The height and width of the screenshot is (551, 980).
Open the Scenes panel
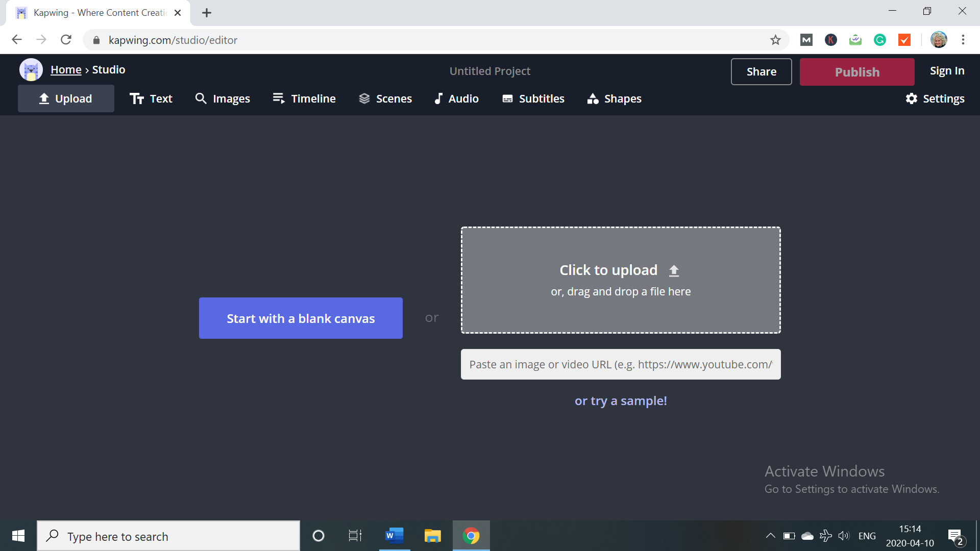point(385,98)
